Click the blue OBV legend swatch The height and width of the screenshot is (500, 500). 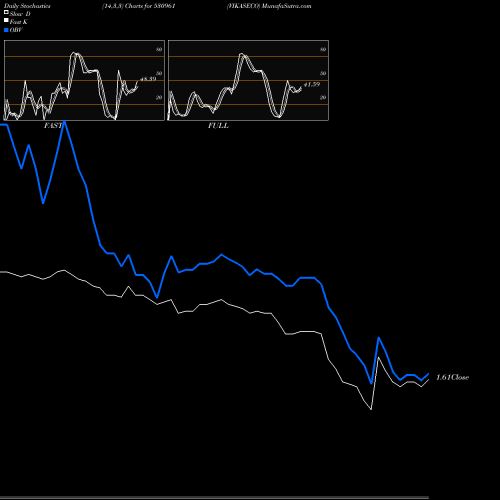[x=6, y=30]
